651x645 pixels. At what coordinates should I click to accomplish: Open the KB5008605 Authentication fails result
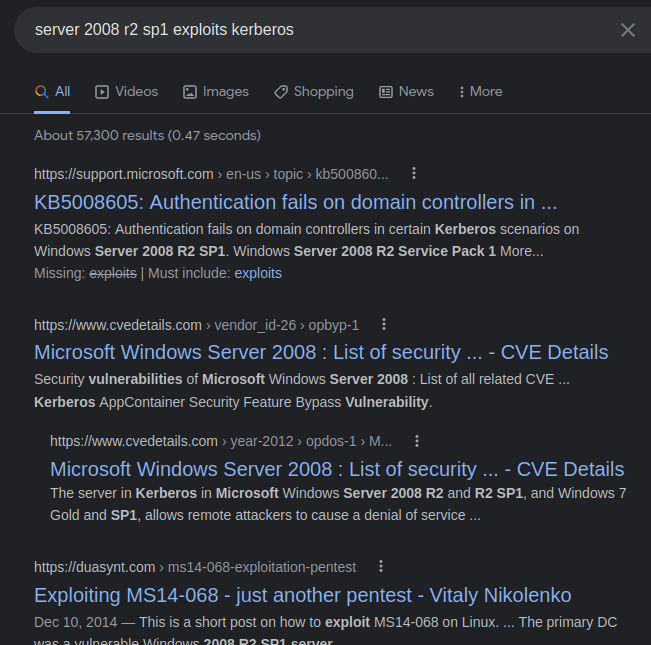(295, 201)
